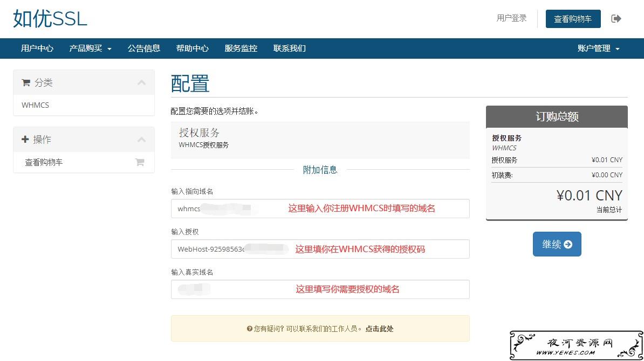This screenshot has width=644, height=361.
Task: Click the cart icon beside 分类
Action: [26, 82]
